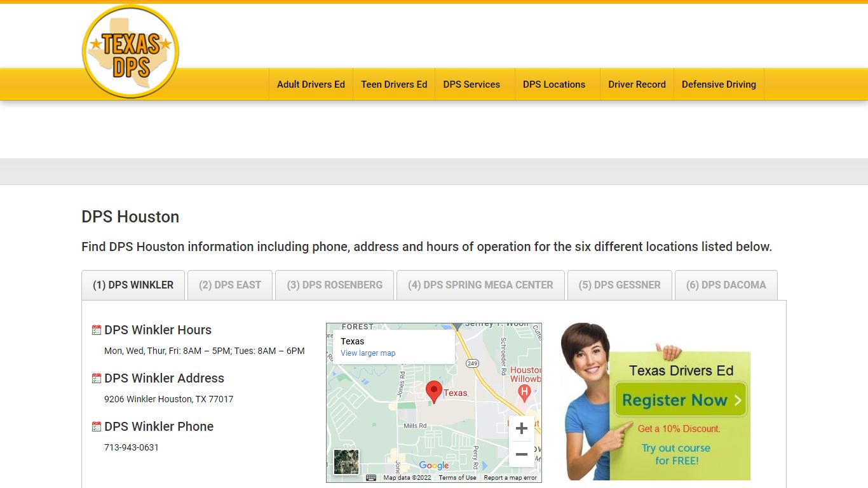Click the calendar icon beside DPS Winkler Phone
Image resolution: width=868 pixels, height=488 pixels.
pyautogui.click(x=97, y=426)
